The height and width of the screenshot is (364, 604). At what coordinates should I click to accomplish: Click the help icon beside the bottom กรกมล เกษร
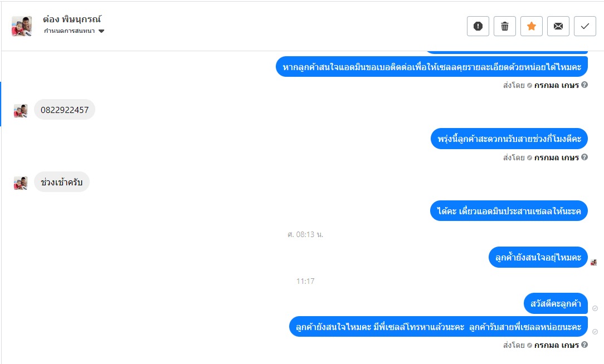584,345
